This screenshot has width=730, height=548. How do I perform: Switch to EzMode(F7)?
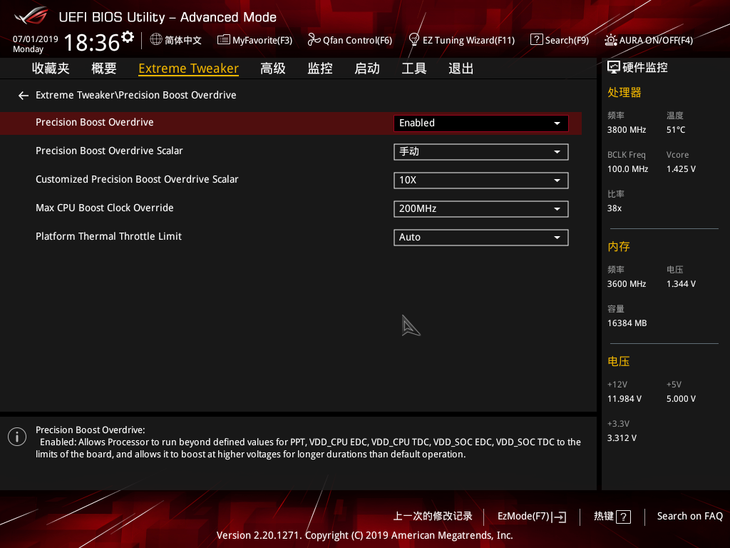pos(524,516)
